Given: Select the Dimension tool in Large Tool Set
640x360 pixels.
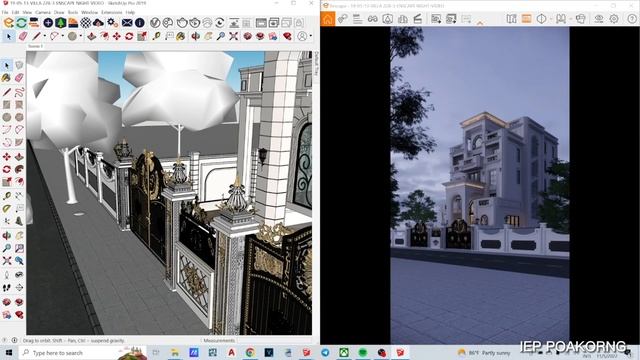Looking at the screenshot, I should coord(19,196).
